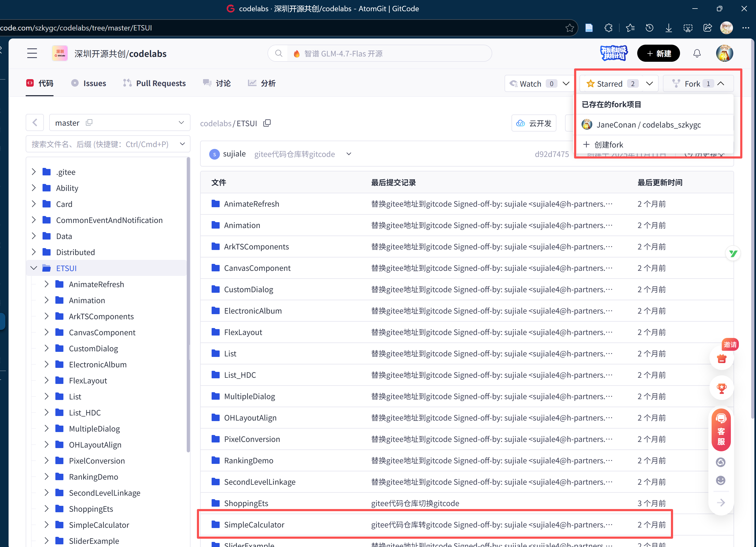The width and height of the screenshot is (756, 547).
Task: Copy the codelabs/ETSUI path icon
Action: click(267, 123)
